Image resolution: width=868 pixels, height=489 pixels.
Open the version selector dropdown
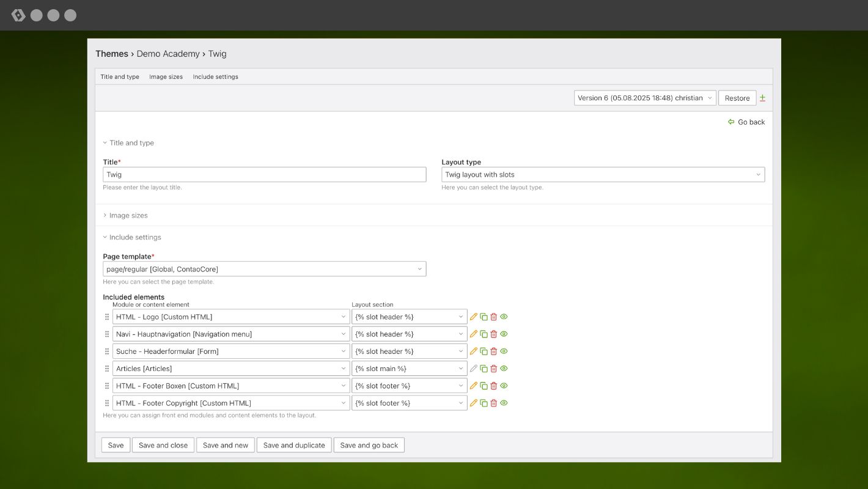click(644, 98)
